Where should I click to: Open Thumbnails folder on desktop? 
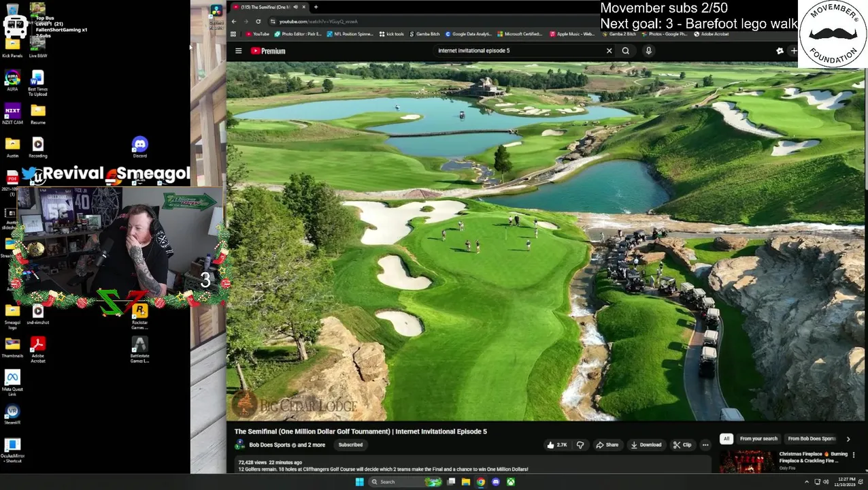[x=12, y=347]
